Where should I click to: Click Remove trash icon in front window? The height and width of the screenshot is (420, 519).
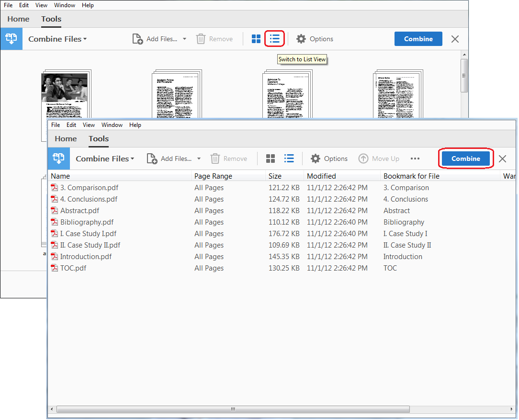pyautogui.click(x=215, y=159)
